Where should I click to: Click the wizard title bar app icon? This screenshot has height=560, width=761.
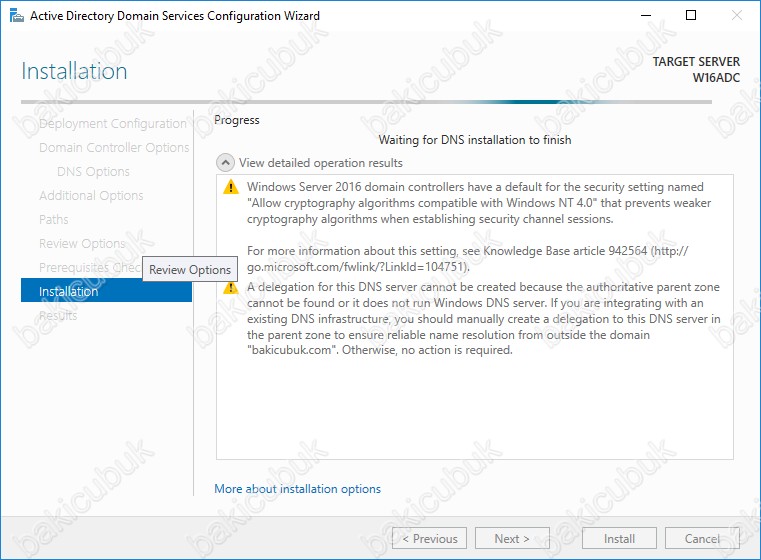pyautogui.click(x=16, y=16)
